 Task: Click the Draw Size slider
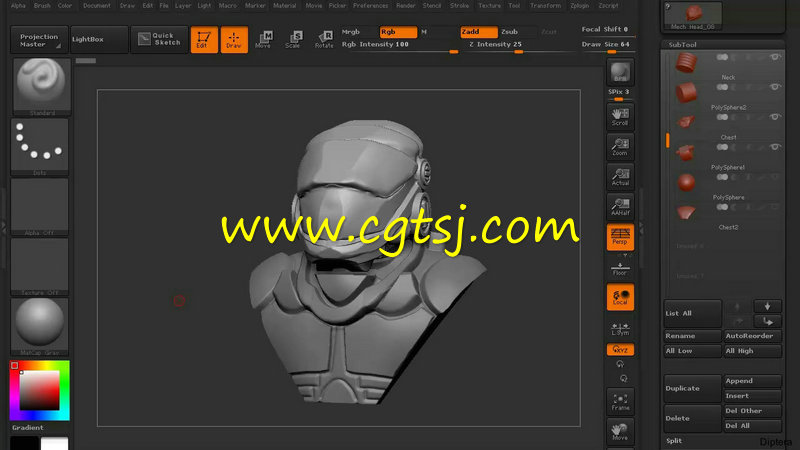point(607,46)
